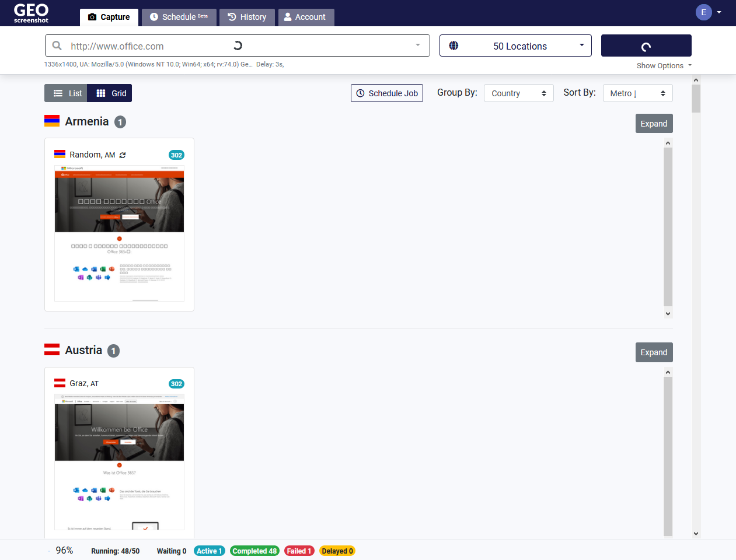Open the Group By Country dropdown
The height and width of the screenshot is (560, 736).
pyautogui.click(x=518, y=93)
